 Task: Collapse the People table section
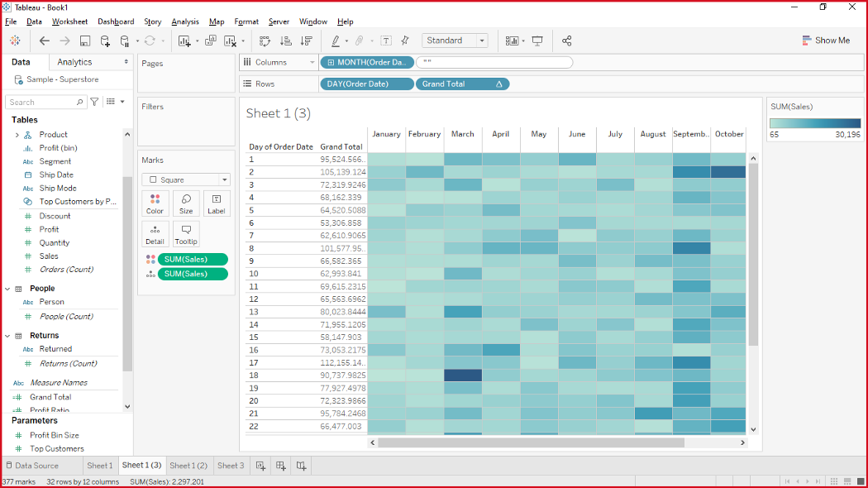[7, 289]
